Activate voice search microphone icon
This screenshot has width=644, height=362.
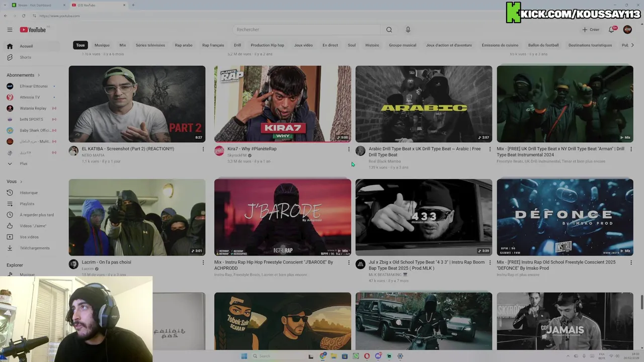408,30
